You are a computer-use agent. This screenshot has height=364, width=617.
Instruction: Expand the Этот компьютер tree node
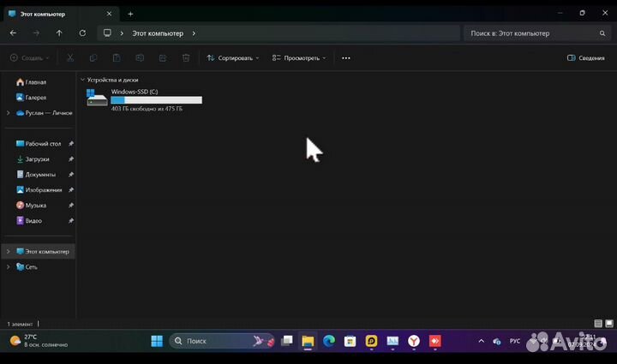[x=9, y=251]
